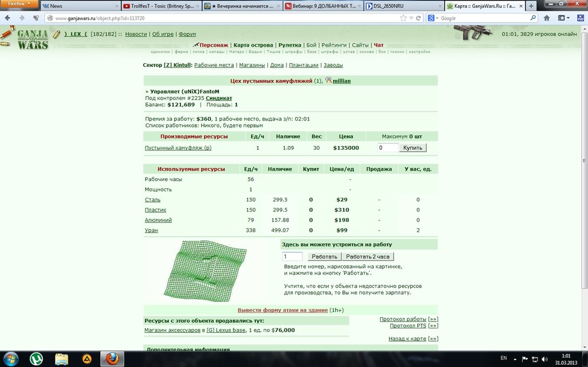Open the Чат menu item
Image resolution: width=588 pixels, height=367 pixels.
click(378, 45)
